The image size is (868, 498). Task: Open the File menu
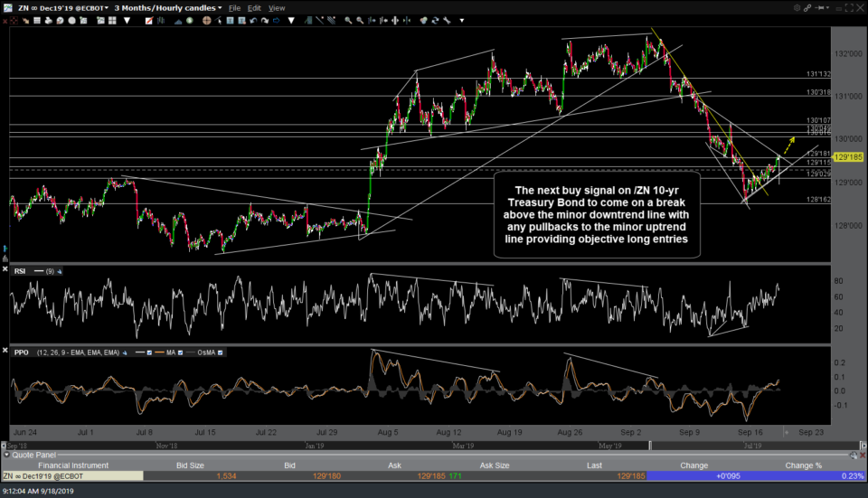(x=235, y=8)
